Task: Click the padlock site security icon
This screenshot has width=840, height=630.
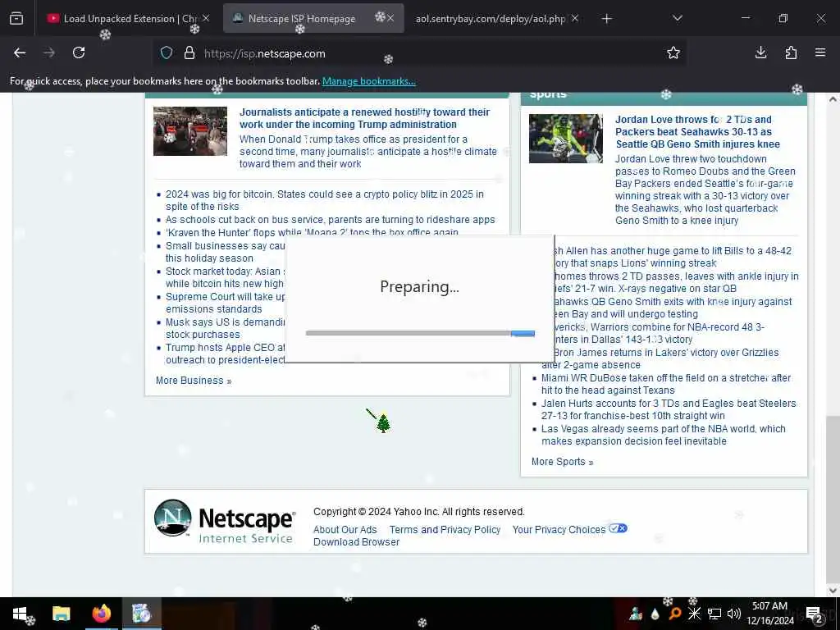Action: point(189,53)
